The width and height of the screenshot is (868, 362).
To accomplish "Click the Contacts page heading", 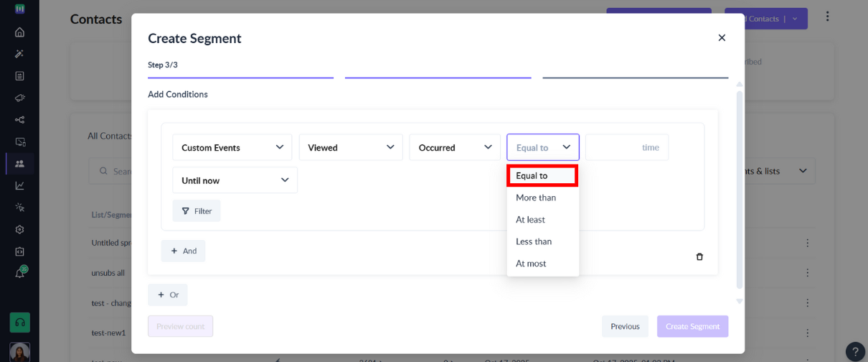I will (96, 19).
